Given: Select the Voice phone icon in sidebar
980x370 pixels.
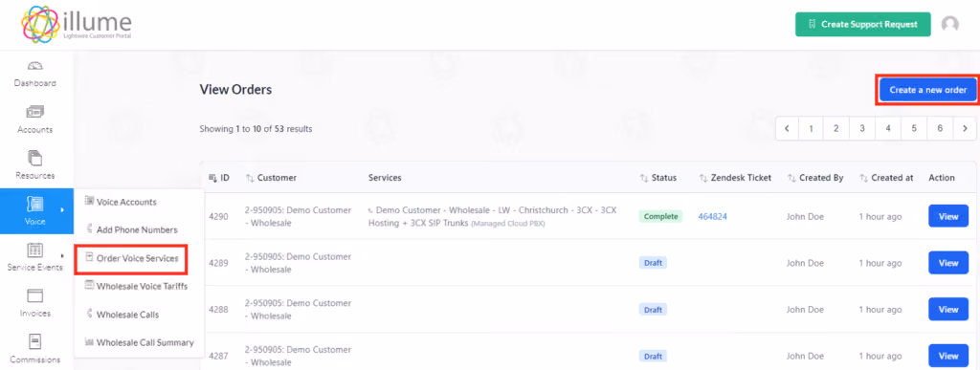Looking at the screenshot, I should click(x=35, y=205).
